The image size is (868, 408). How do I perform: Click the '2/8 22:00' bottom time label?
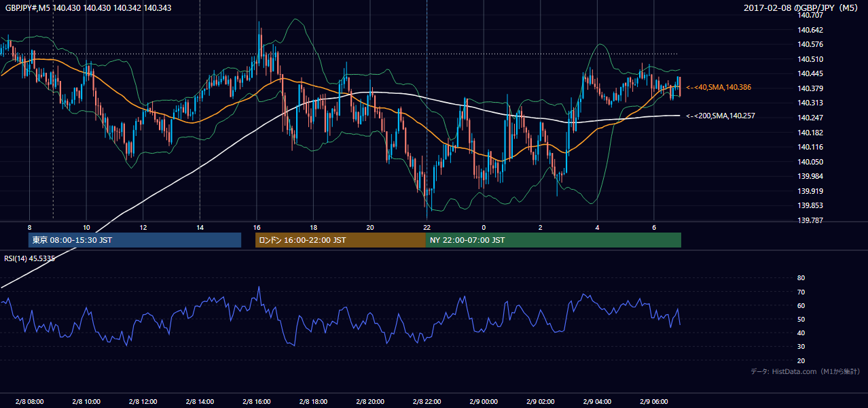(427, 402)
